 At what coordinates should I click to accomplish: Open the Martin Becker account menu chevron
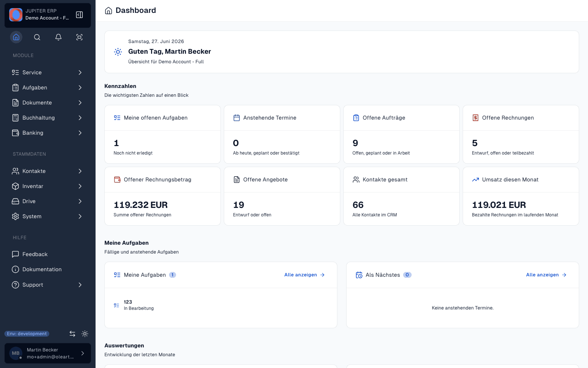click(83, 353)
